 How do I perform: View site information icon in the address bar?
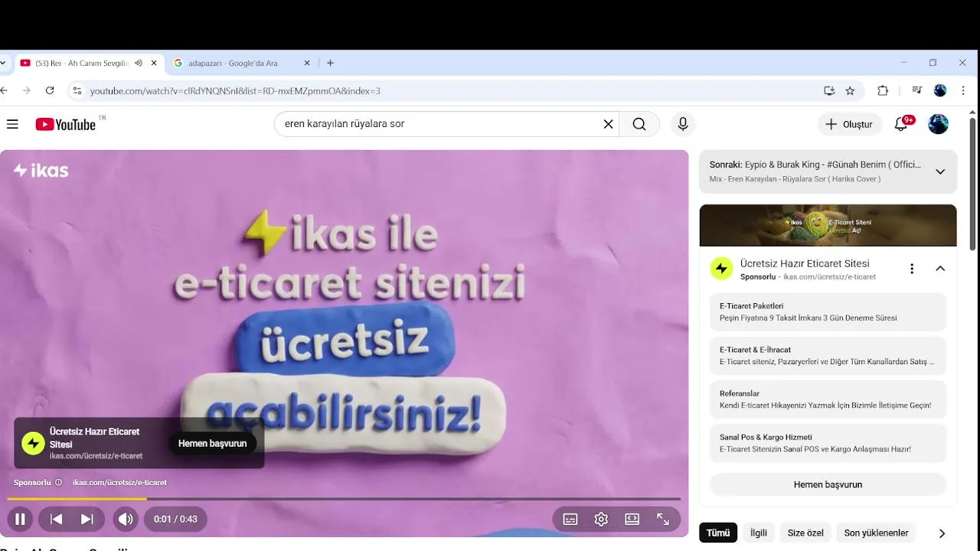point(77,90)
